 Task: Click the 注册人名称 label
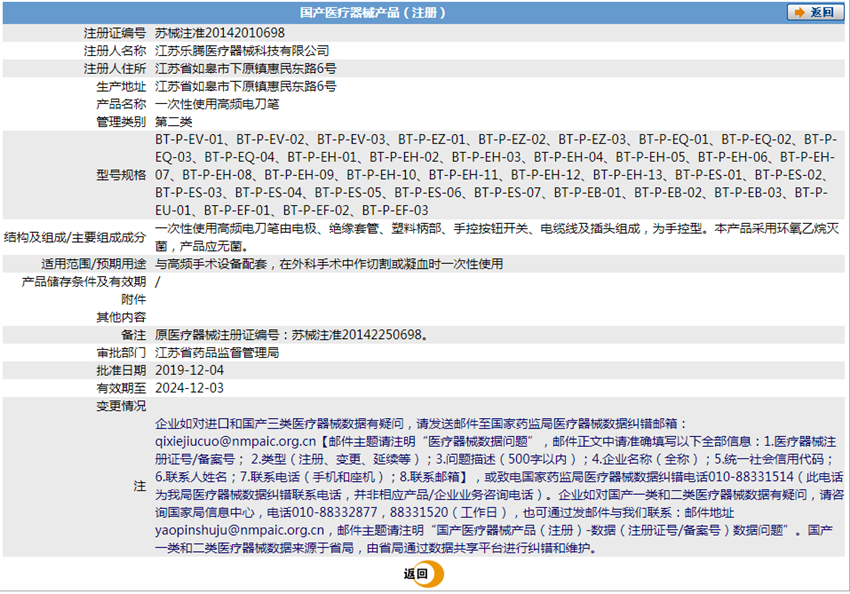115,51
